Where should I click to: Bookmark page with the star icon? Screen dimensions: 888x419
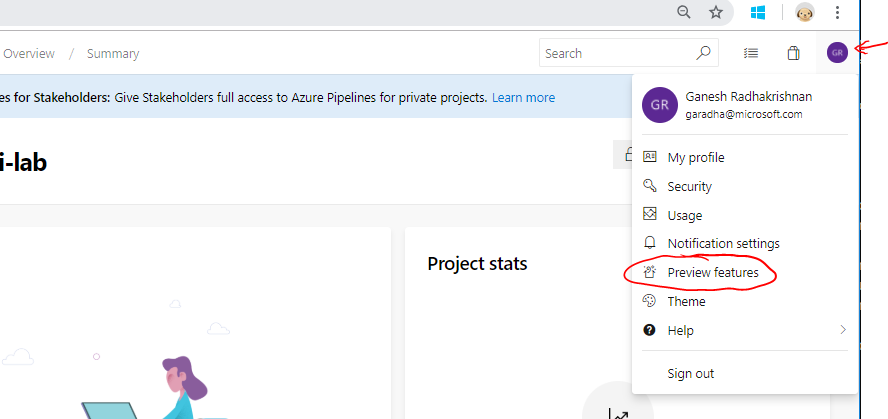pyautogui.click(x=716, y=12)
